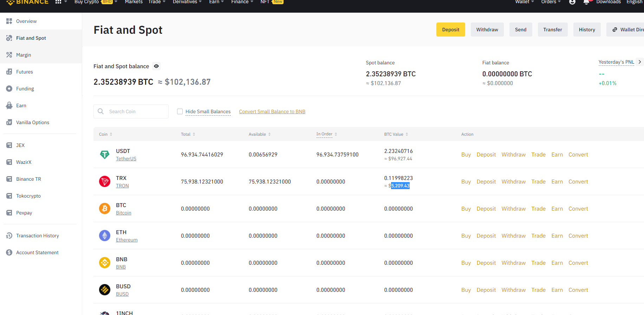The height and width of the screenshot is (315, 644).
Task: Click the Fiat and Spot sidebar icon
Action: point(9,38)
